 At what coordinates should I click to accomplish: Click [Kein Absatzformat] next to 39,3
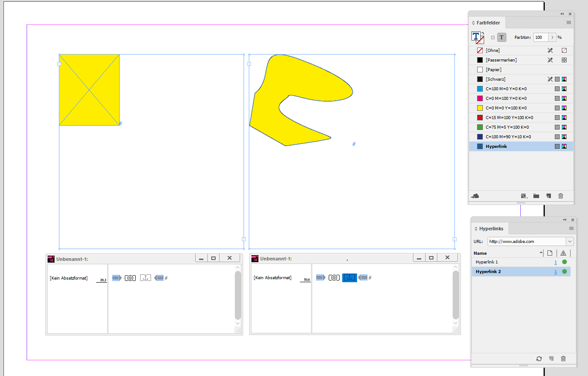pyautogui.click(x=69, y=278)
